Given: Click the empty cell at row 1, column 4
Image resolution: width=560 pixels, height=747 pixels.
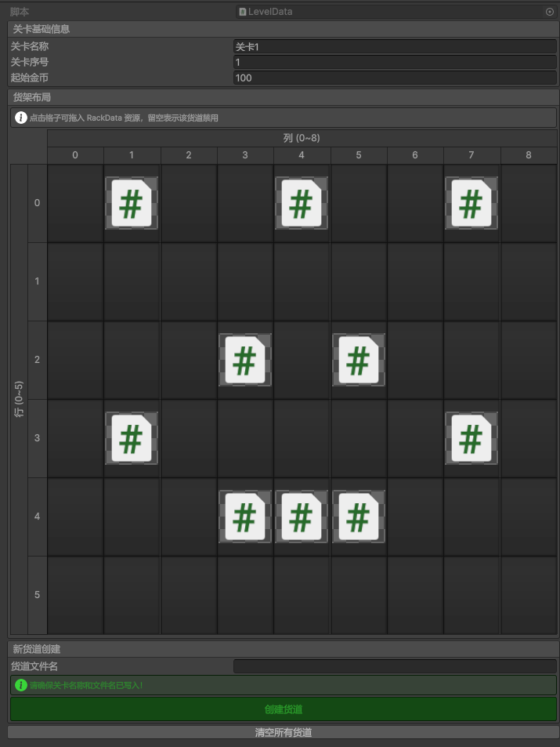Looking at the screenshot, I should click(302, 281).
